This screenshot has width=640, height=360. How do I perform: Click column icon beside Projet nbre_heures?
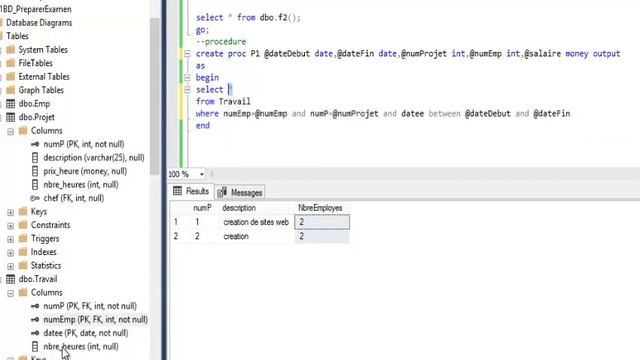[35, 184]
